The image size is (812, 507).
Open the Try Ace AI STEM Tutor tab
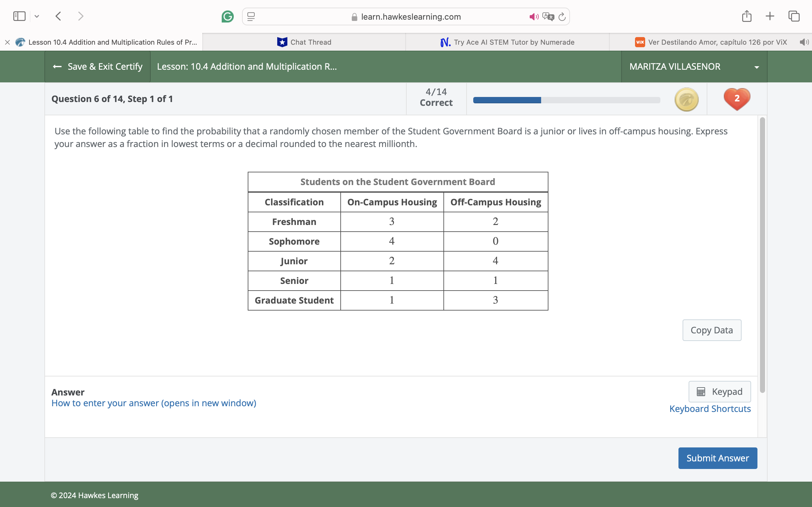pyautogui.click(x=507, y=42)
